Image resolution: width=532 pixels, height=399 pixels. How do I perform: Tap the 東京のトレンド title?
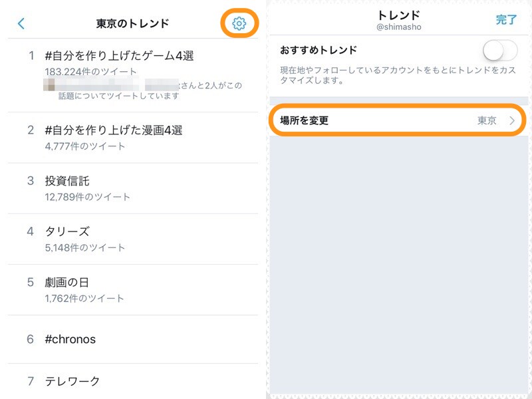133,24
